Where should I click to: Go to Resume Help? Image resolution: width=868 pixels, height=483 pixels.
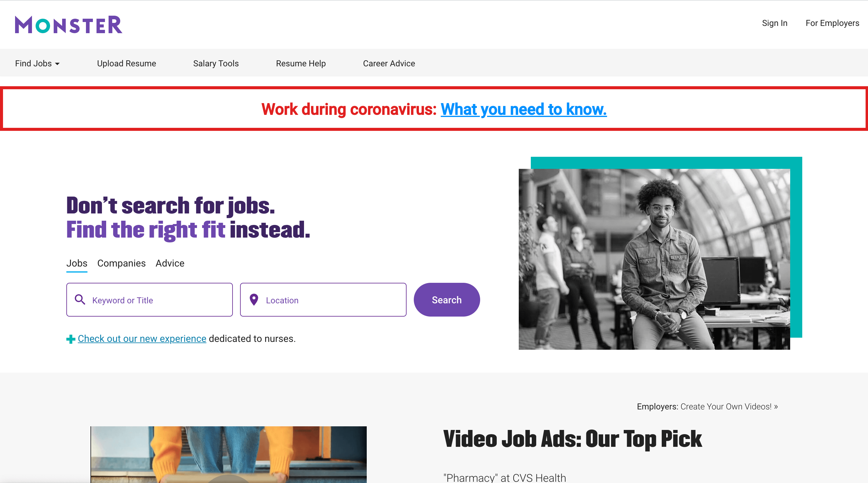(x=301, y=63)
